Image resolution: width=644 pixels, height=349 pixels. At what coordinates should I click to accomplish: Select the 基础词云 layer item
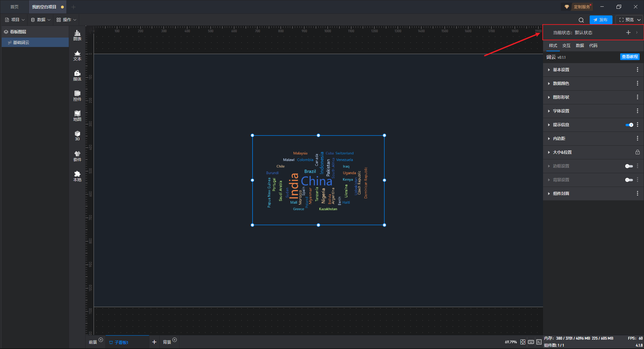point(21,43)
